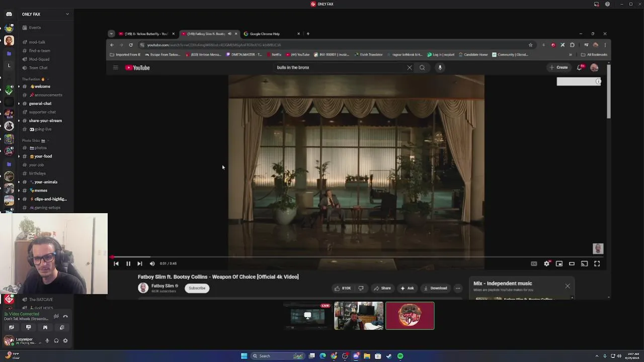The image size is (644, 362).
Task: Go back in Chrome
Action: pos(112,45)
